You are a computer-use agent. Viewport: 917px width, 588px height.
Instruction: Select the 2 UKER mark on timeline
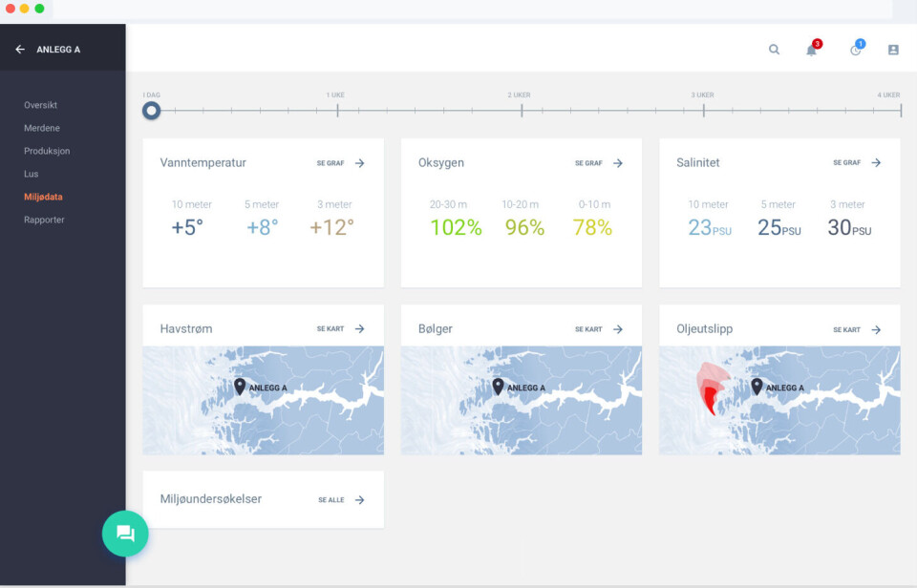coord(521,110)
